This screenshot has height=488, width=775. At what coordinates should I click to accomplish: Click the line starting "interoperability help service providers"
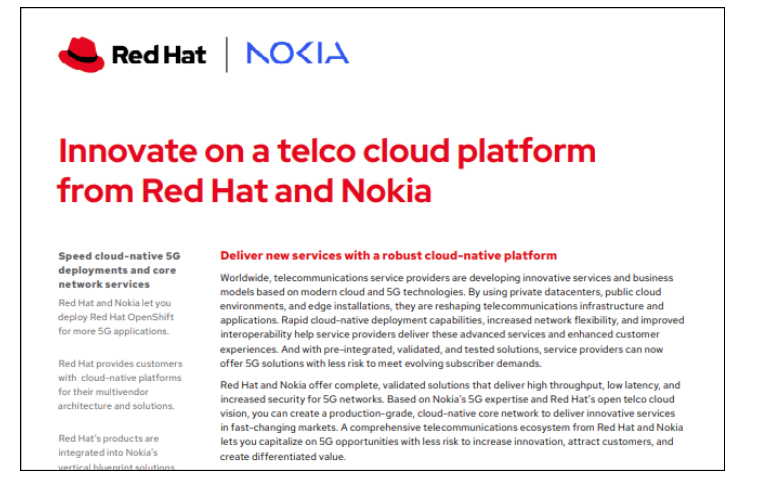[450, 335]
